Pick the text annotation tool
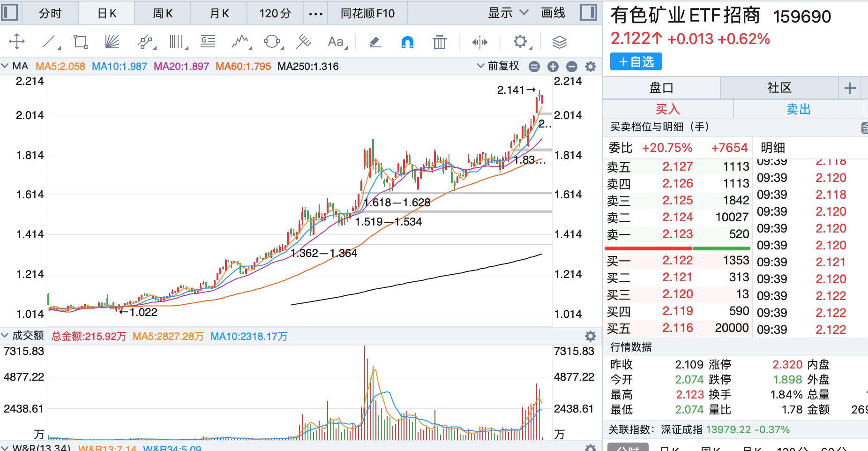This screenshot has width=868, height=451. pyautogui.click(x=336, y=42)
